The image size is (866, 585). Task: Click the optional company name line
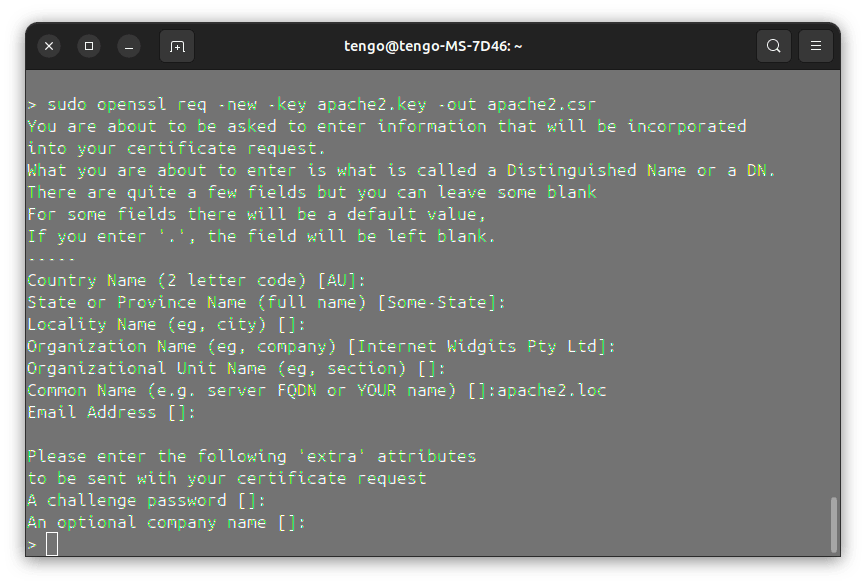click(x=166, y=523)
